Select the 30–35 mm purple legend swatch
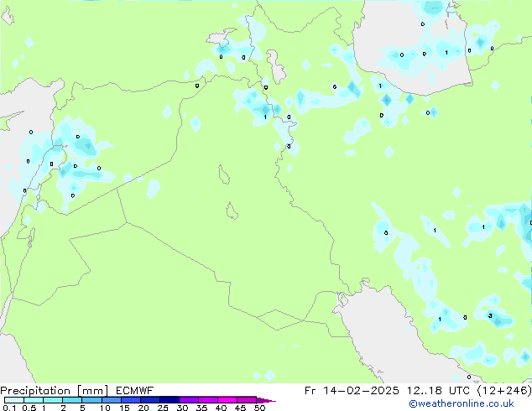Image resolution: width=532 pixels, height=411 pixels. click(x=189, y=400)
